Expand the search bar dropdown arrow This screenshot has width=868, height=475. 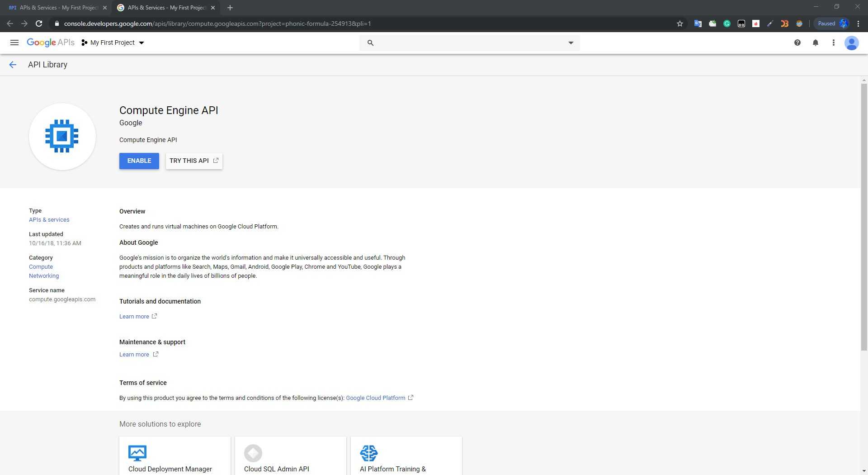571,43
